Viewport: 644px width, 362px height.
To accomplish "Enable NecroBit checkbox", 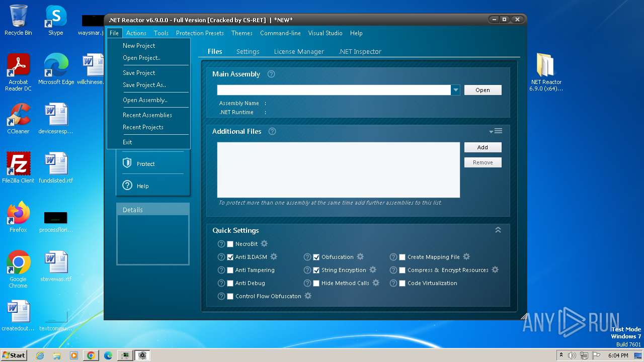I will tap(230, 244).
